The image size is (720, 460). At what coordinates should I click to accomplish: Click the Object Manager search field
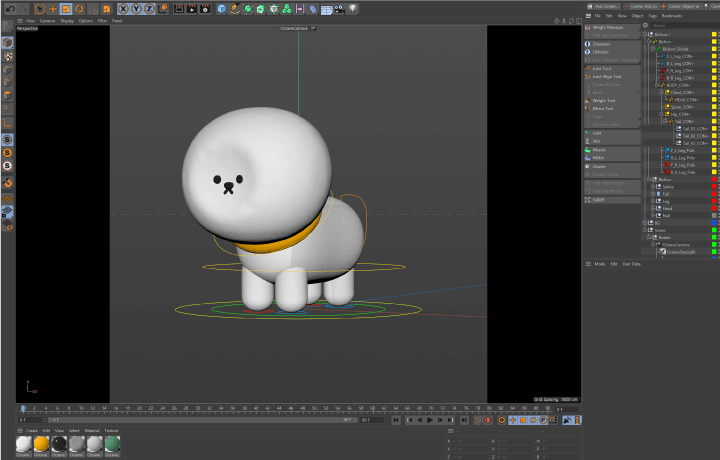684,26
